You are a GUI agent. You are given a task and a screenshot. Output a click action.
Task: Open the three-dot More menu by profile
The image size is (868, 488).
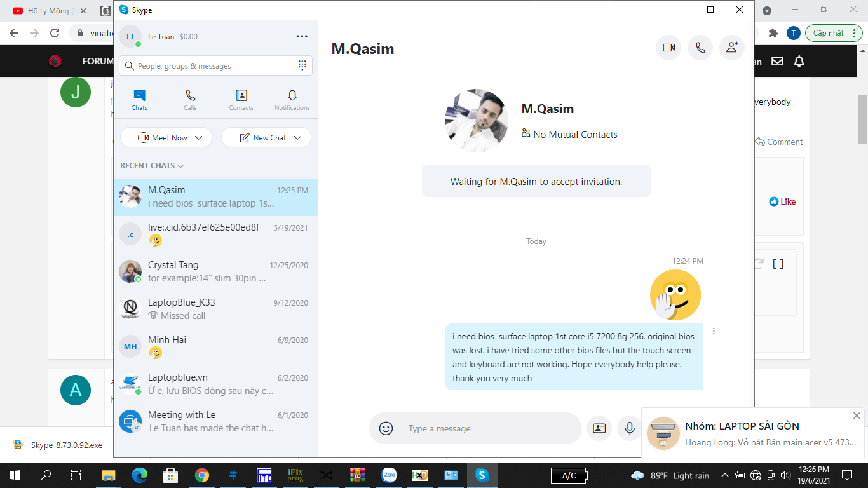(x=302, y=36)
